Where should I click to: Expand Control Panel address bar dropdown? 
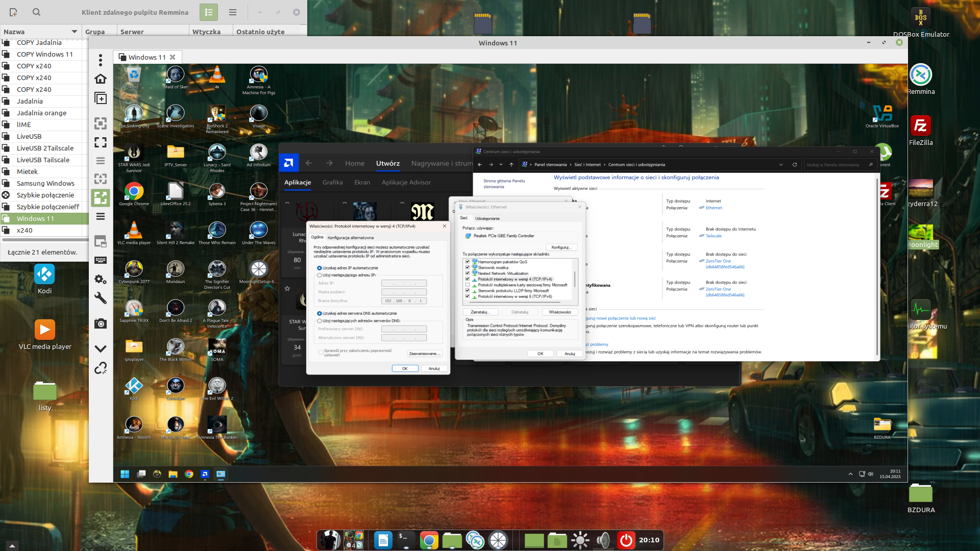coord(781,165)
